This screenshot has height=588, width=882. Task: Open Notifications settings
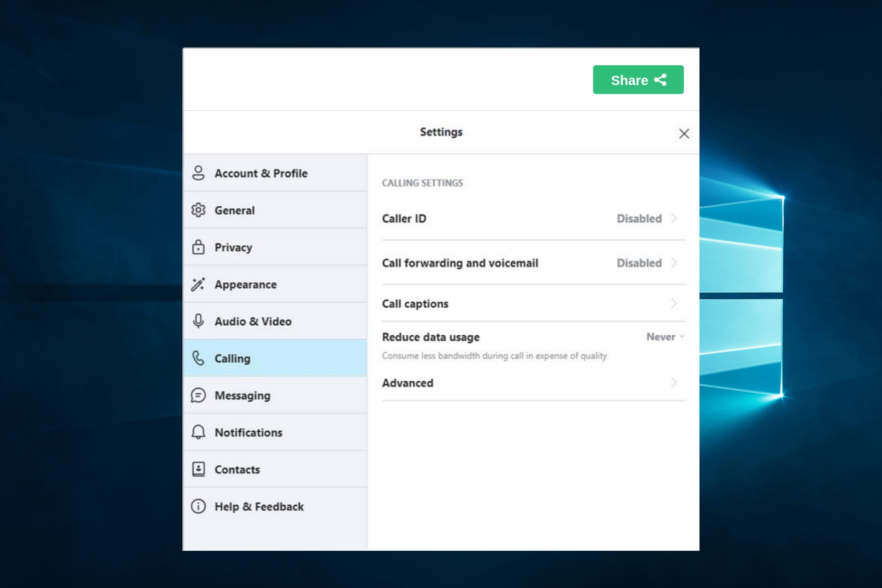tap(275, 432)
